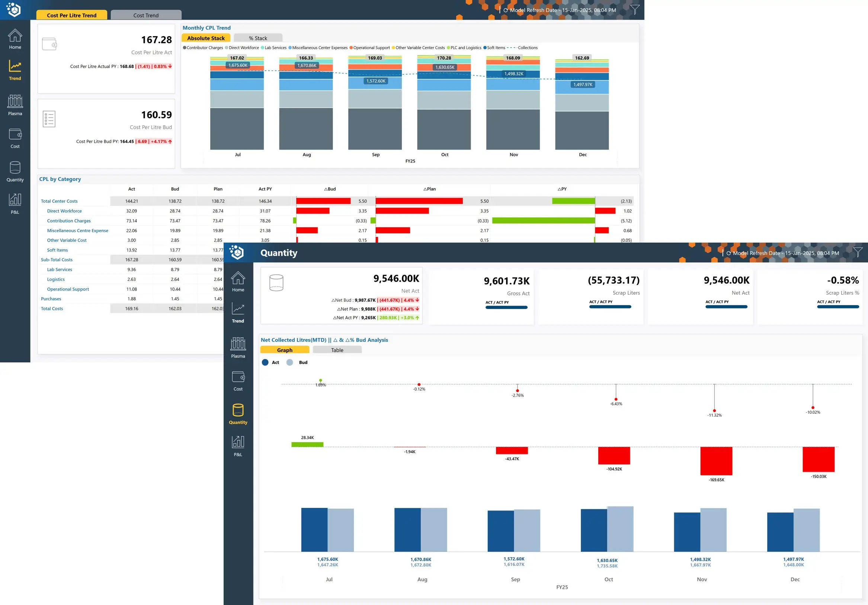Select the Absolute Stack toggle
Viewport: 868px width, 605px height.
(206, 38)
